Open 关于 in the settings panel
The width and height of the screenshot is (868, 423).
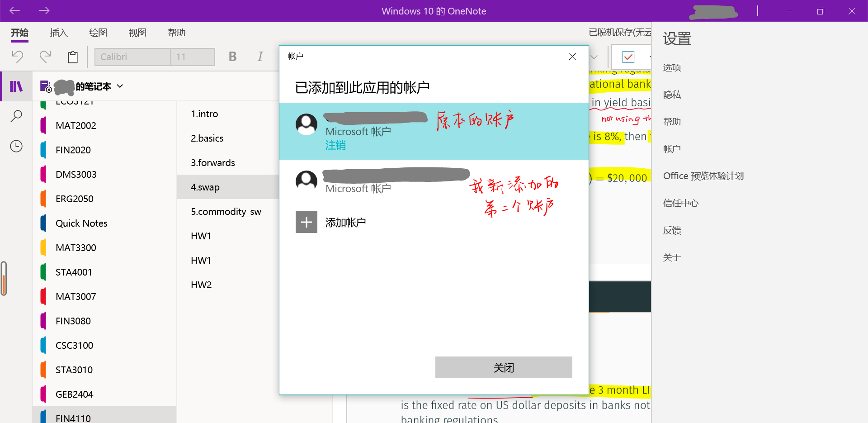(672, 257)
